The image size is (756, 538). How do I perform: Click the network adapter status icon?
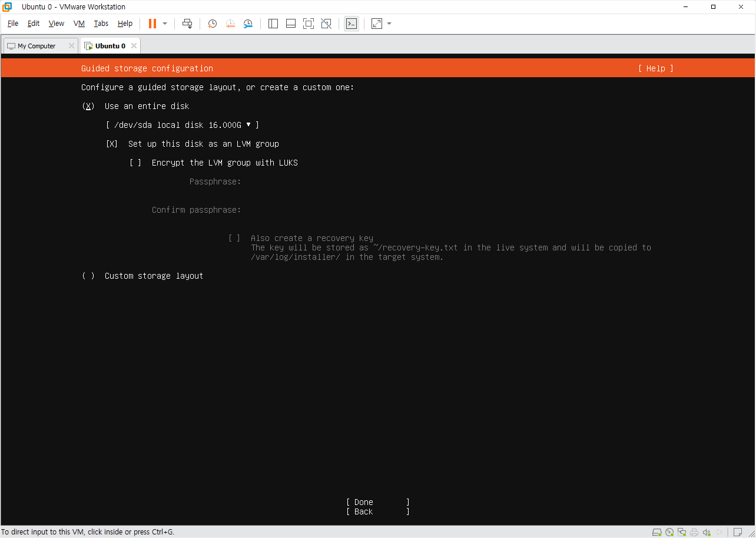pyautogui.click(x=682, y=532)
